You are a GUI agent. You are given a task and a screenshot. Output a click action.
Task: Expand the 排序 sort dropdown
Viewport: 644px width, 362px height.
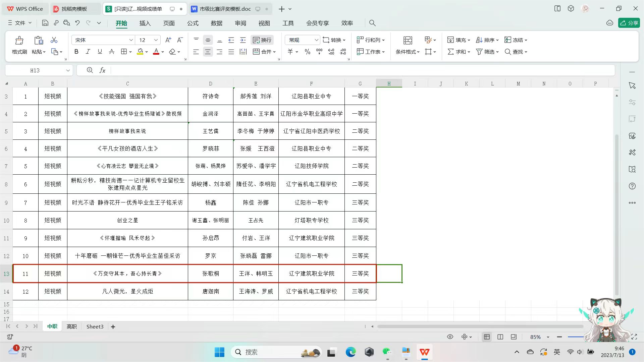(497, 40)
